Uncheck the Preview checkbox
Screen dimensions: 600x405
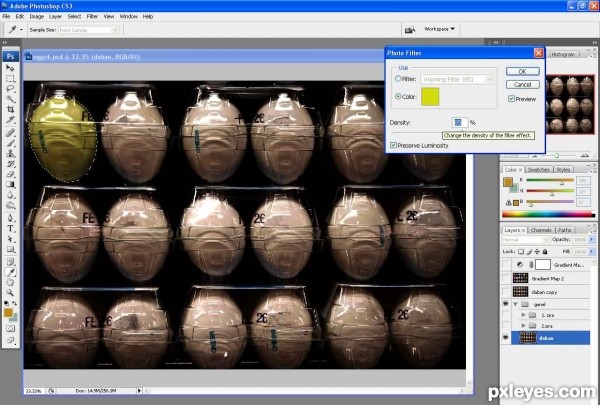[511, 99]
